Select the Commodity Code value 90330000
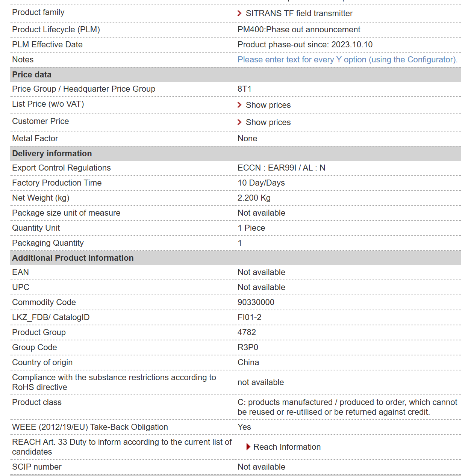Viewport: 474px width, 476px height. pos(256,302)
